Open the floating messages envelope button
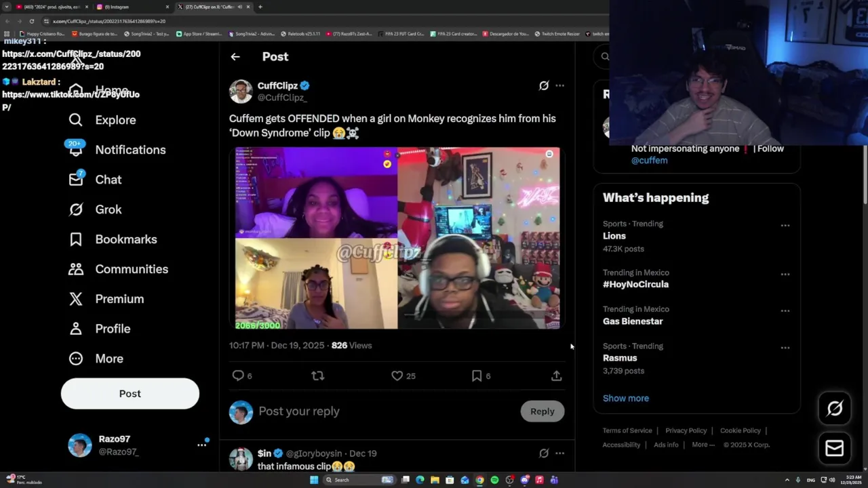 [835, 448]
